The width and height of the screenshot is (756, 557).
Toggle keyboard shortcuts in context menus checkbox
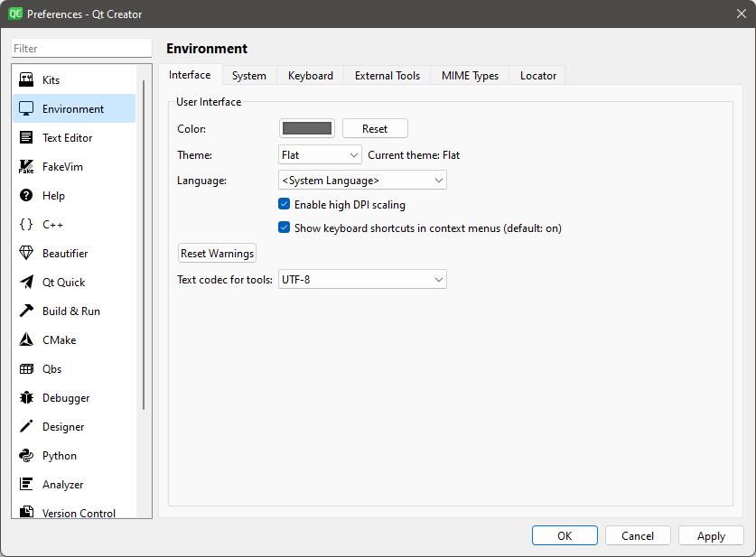click(x=284, y=227)
